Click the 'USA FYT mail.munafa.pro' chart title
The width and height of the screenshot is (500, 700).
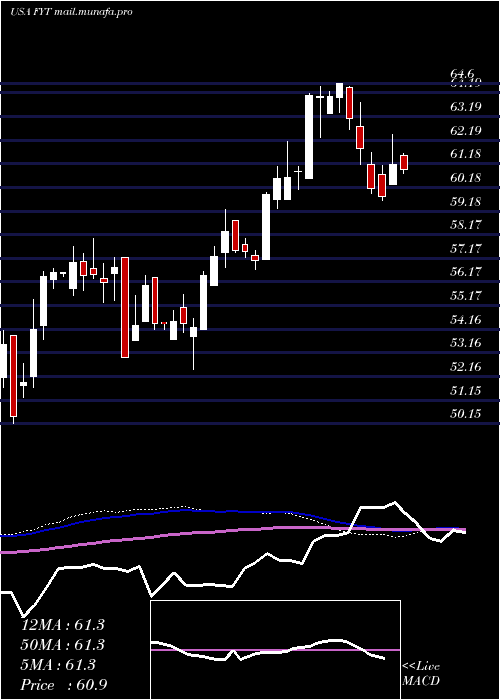point(71,12)
